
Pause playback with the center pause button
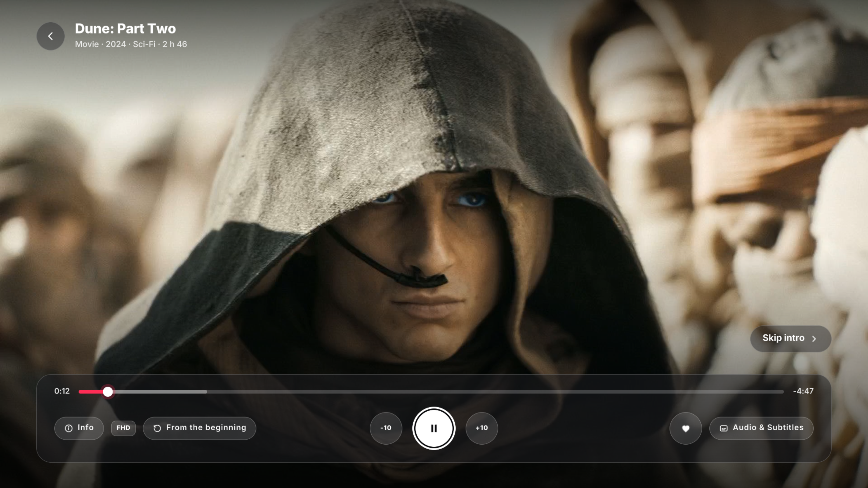click(x=434, y=428)
